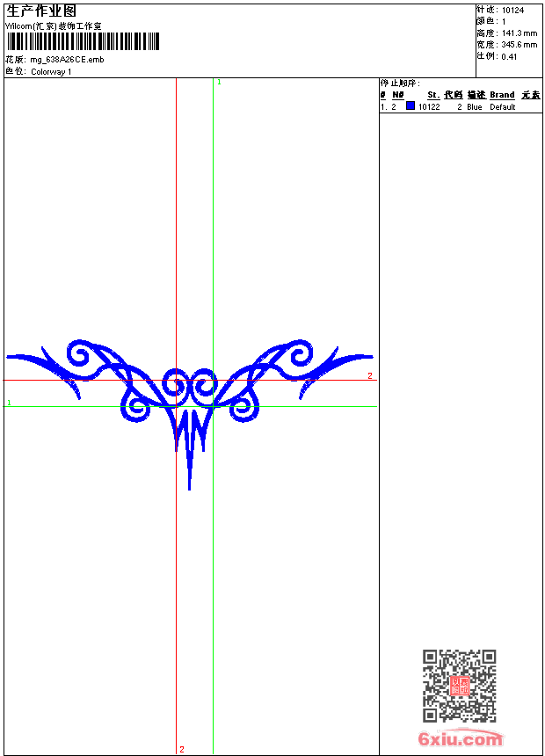Viewport: 545px width, 756px height.
Task: Click the Blue description cell
Action: [x=475, y=107]
